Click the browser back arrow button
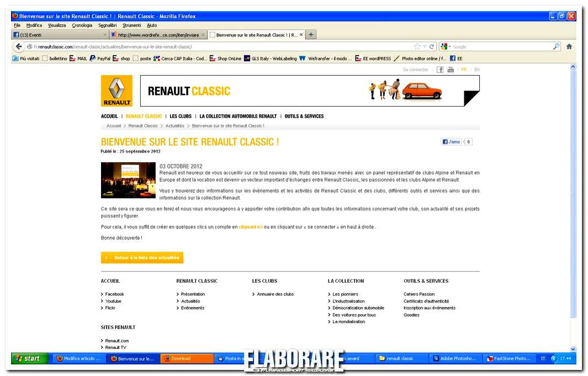This screenshot has height=376, width=588. pyautogui.click(x=18, y=46)
